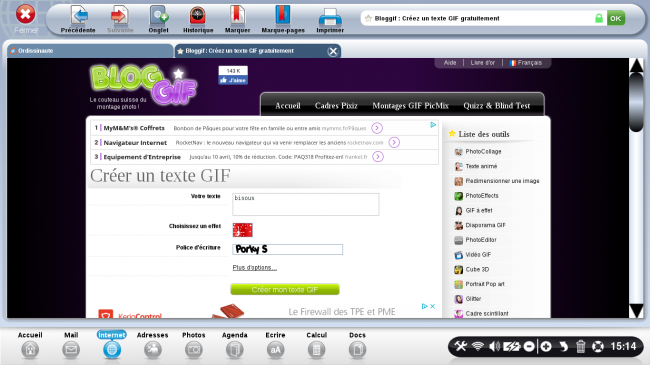This screenshot has height=365, width=650.
Task: Close the Firewall banner ad
Action: click(432, 306)
